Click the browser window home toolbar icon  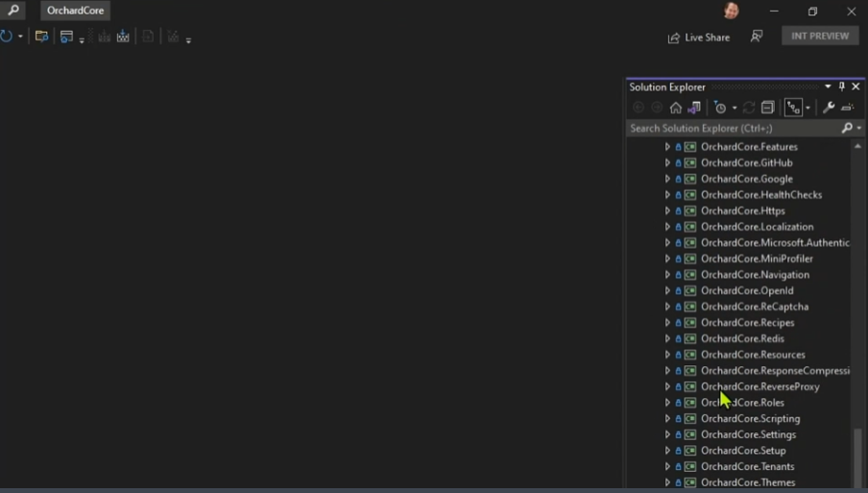tap(66, 37)
